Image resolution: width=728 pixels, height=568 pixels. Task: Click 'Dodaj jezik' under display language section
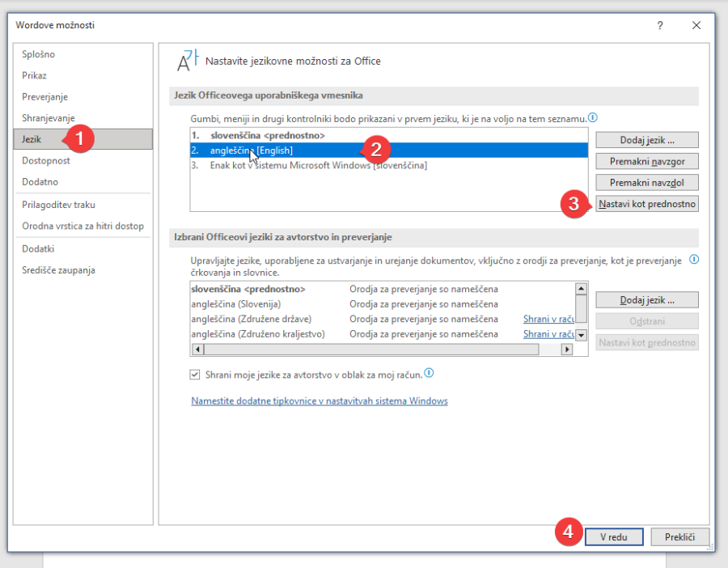[x=646, y=139]
